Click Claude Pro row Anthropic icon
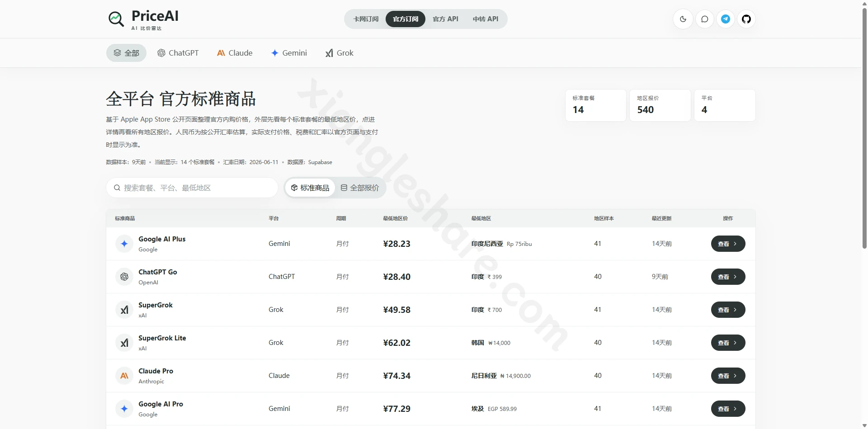The height and width of the screenshot is (429, 868). (124, 376)
